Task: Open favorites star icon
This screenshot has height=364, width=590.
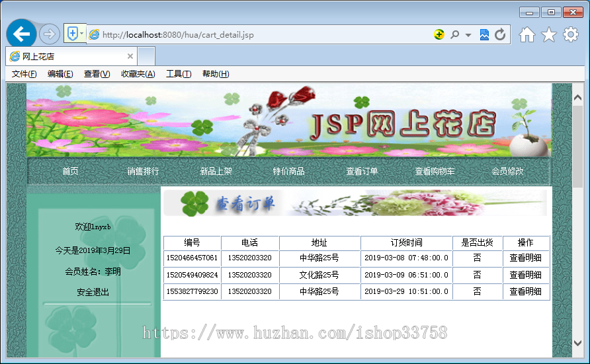Action: pos(548,34)
